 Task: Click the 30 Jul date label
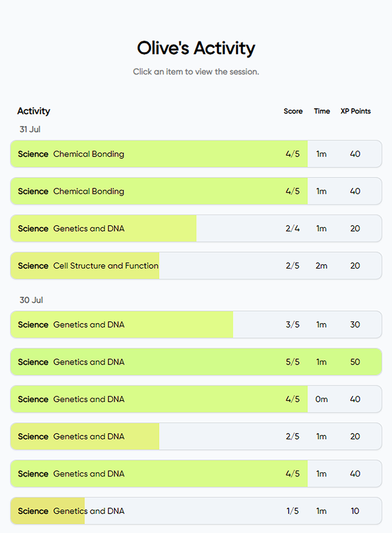coord(31,300)
